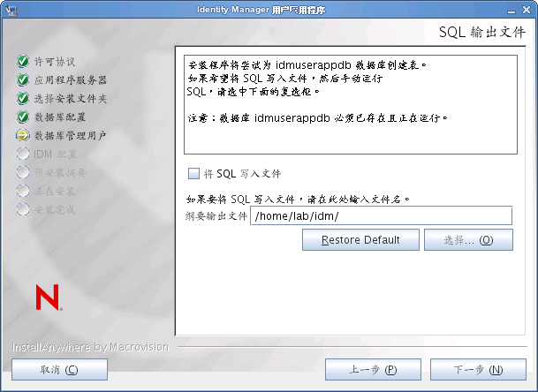The height and width of the screenshot is (392, 538).
Task: Click the installer icon in title bar
Action: coord(11,10)
